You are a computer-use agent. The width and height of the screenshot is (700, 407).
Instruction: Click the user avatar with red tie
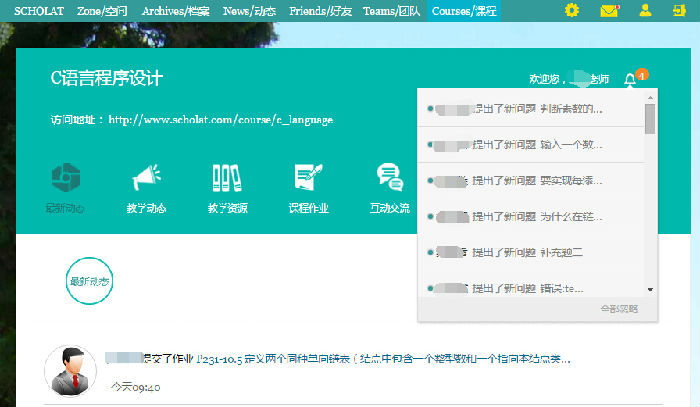click(71, 370)
